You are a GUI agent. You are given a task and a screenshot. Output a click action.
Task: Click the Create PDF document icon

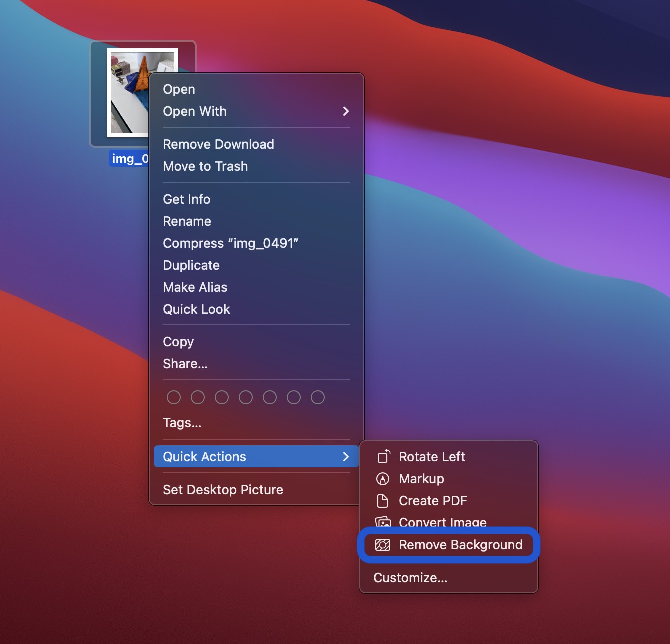coord(383,501)
